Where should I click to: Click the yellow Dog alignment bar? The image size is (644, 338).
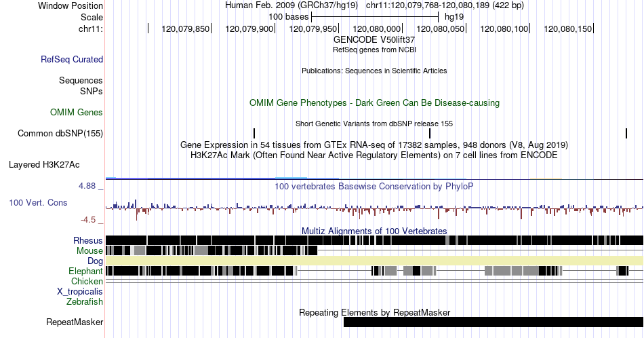coord(375,261)
